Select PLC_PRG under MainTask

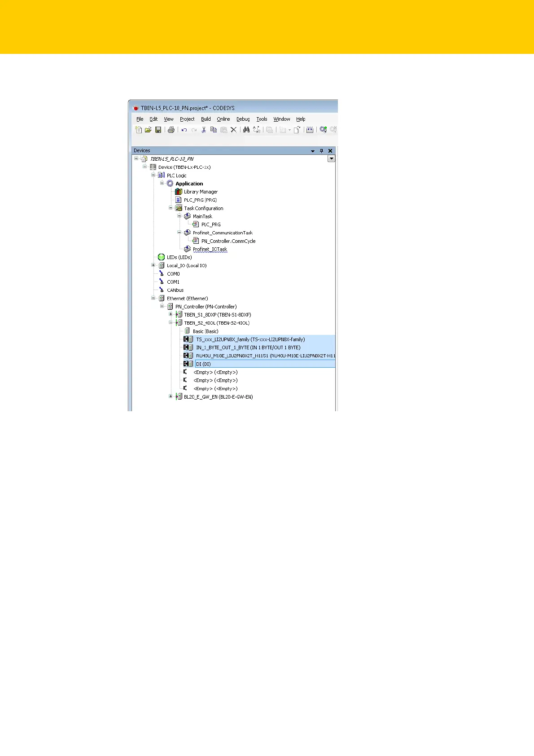[211, 224]
